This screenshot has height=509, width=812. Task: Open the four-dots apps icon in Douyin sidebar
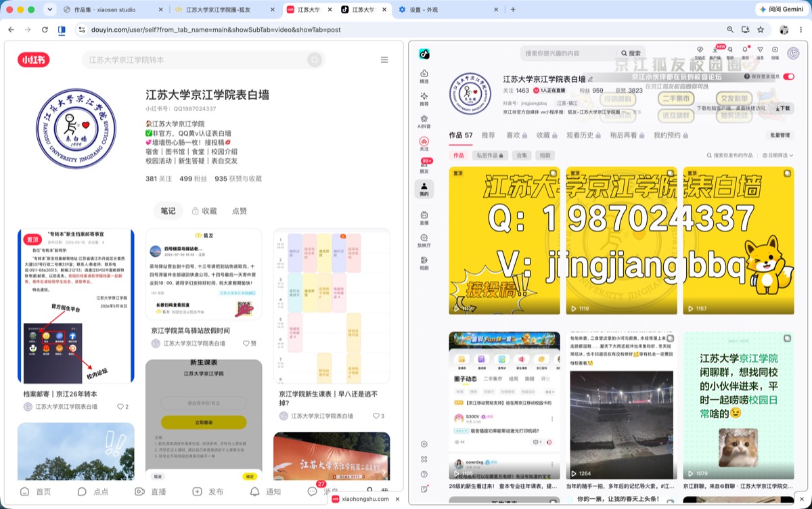[x=424, y=459]
